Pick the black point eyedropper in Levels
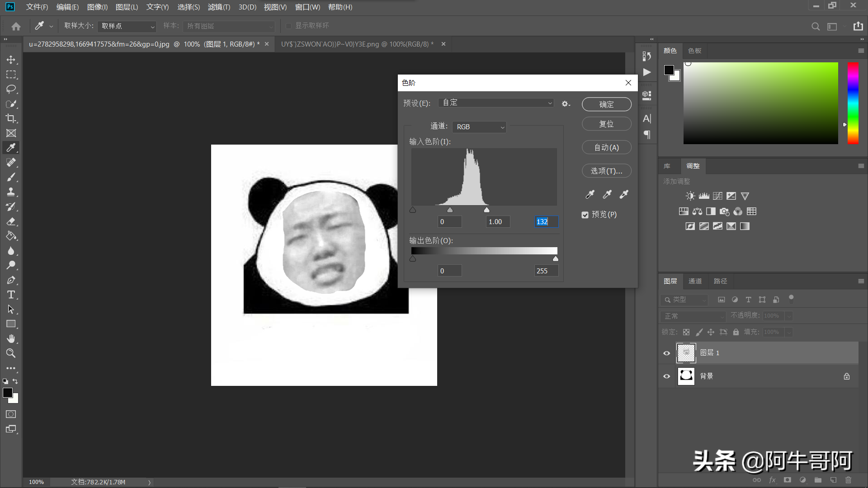This screenshot has width=868, height=488. point(590,194)
